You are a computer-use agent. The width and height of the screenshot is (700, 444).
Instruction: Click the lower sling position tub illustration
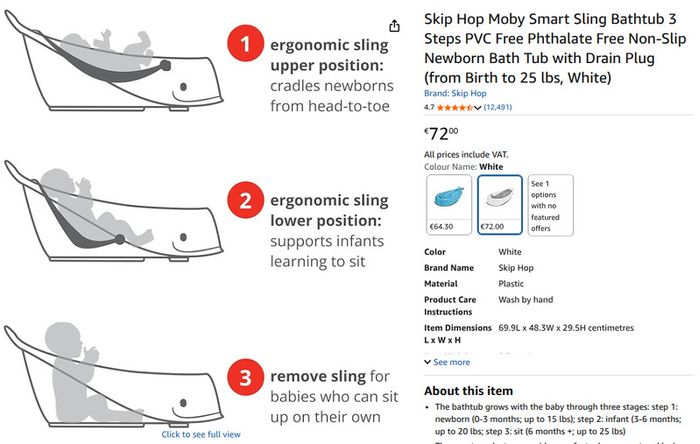coord(113,211)
